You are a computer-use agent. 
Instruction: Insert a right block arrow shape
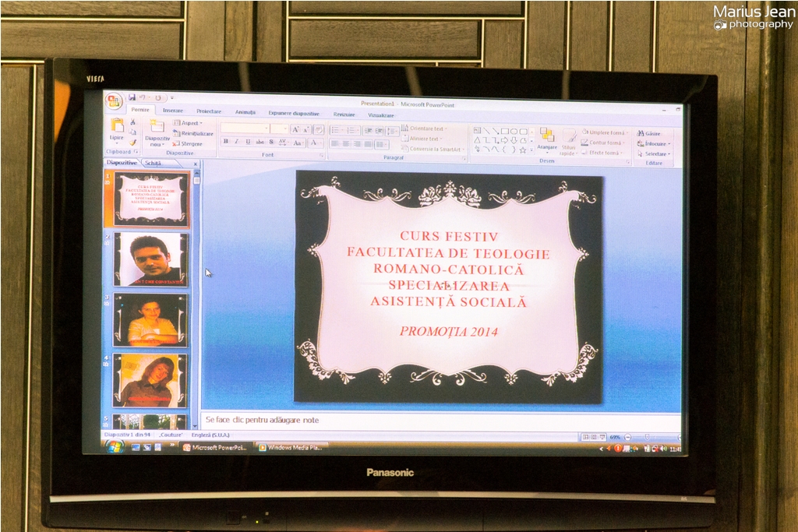tap(504, 140)
